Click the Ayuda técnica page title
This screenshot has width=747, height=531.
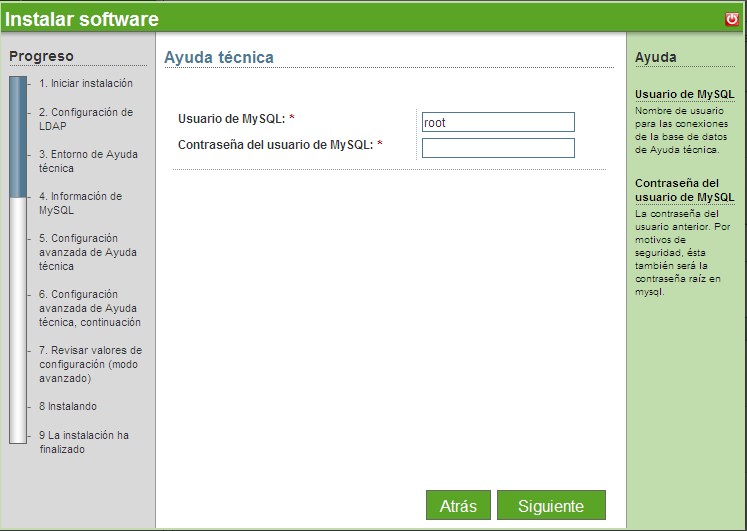219,57
